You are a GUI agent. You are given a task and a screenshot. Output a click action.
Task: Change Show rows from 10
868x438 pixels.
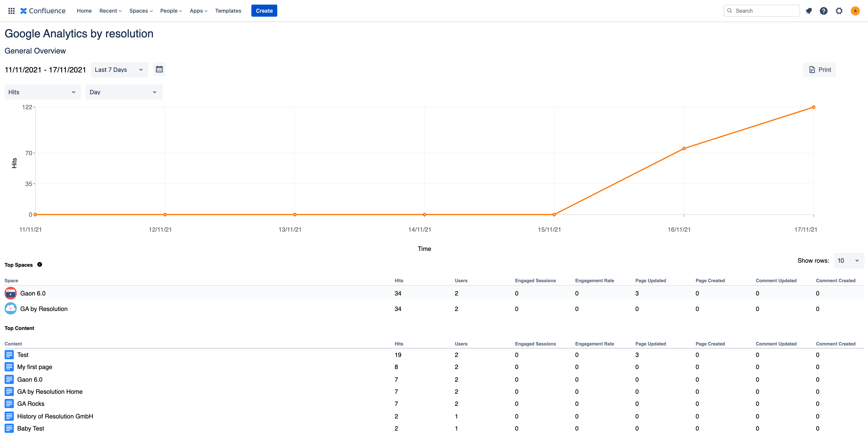[848, 260]
